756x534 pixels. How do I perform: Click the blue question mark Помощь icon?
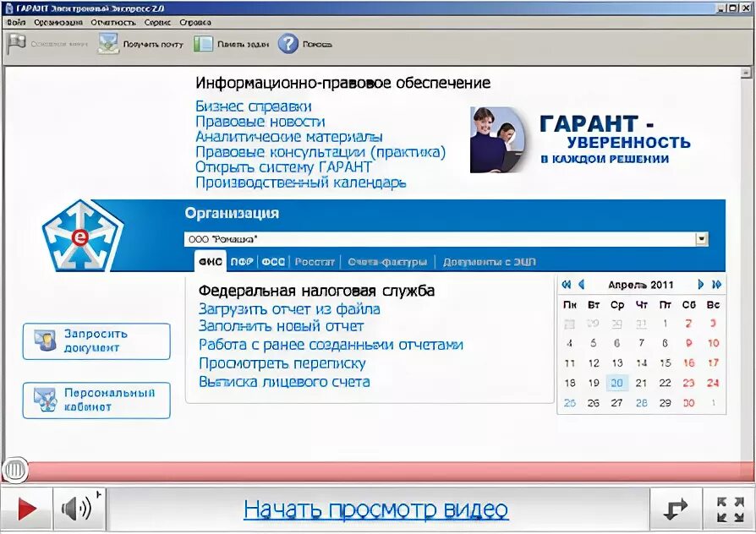[288, 43]
